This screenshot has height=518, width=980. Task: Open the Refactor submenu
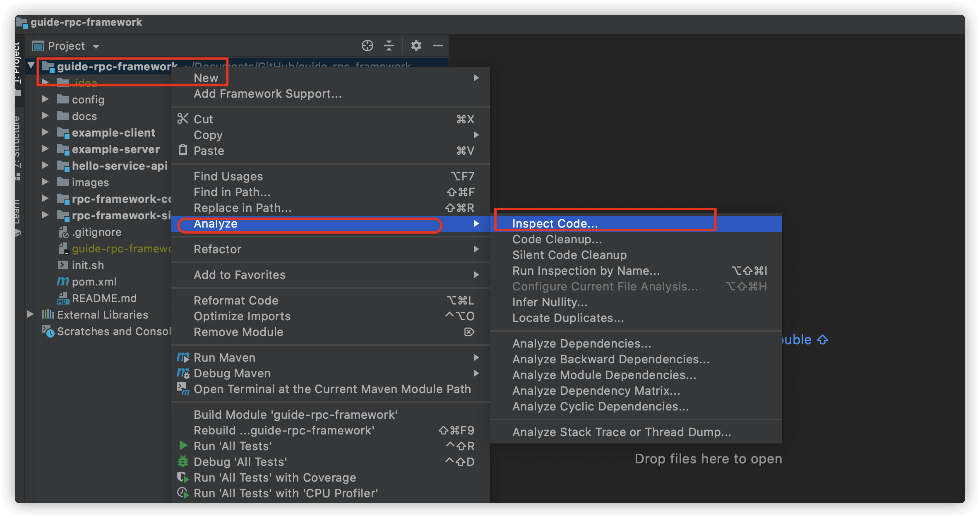[x=218, y=249]
